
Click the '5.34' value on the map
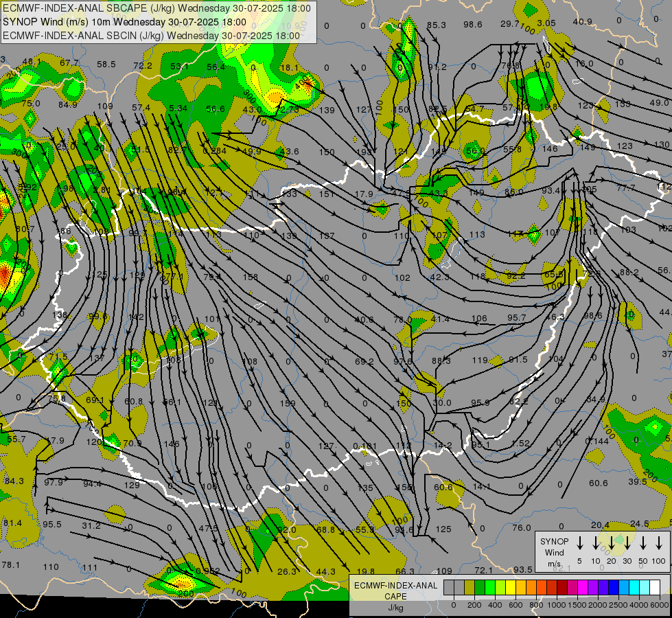tap(178, 108)
